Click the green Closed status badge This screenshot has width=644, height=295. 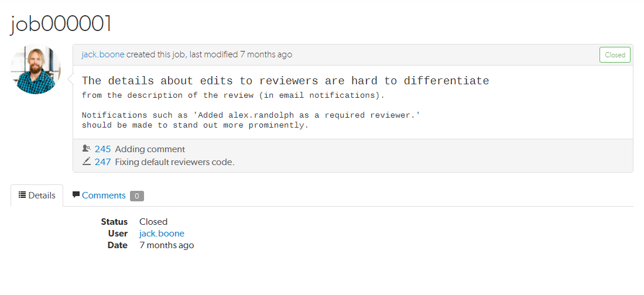(615, 54)
